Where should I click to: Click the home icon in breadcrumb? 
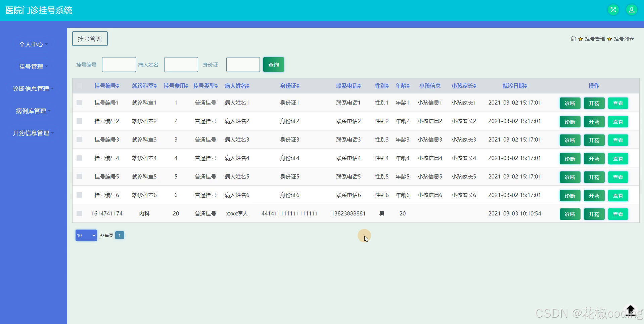(x=573, y=39)
